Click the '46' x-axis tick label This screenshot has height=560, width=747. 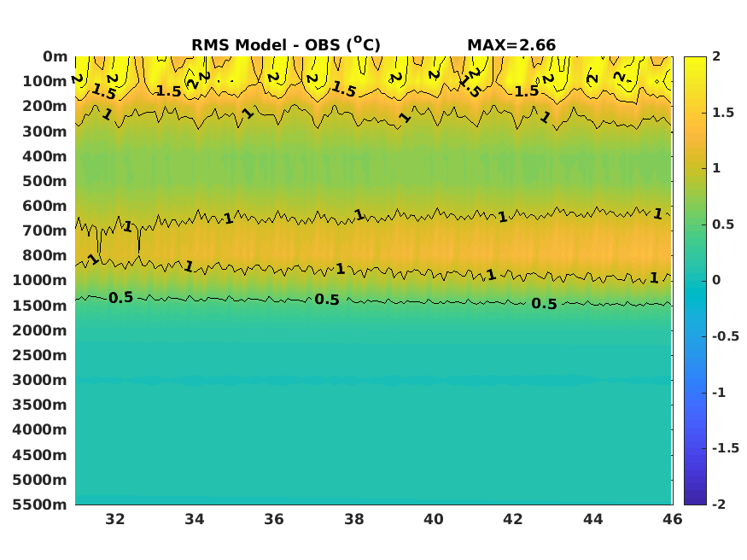(x=672, y=519)
